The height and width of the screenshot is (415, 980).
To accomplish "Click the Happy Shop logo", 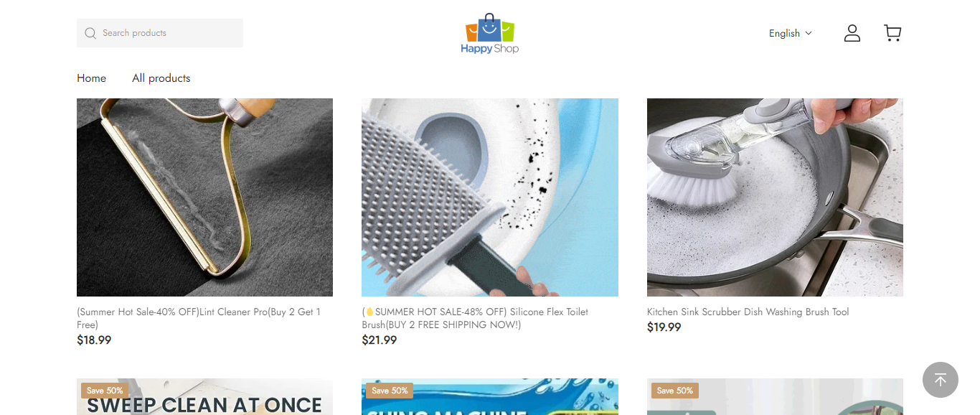I will point(490,33).
